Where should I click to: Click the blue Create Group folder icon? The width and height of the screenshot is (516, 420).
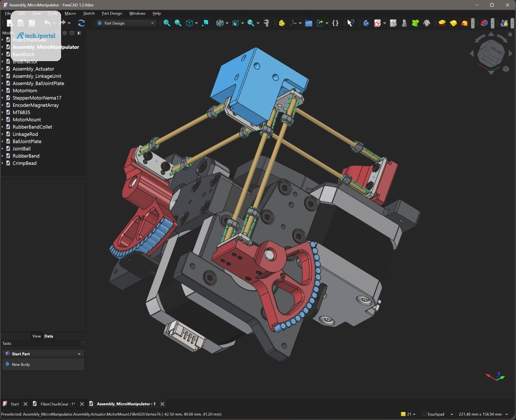pos(309,23)
